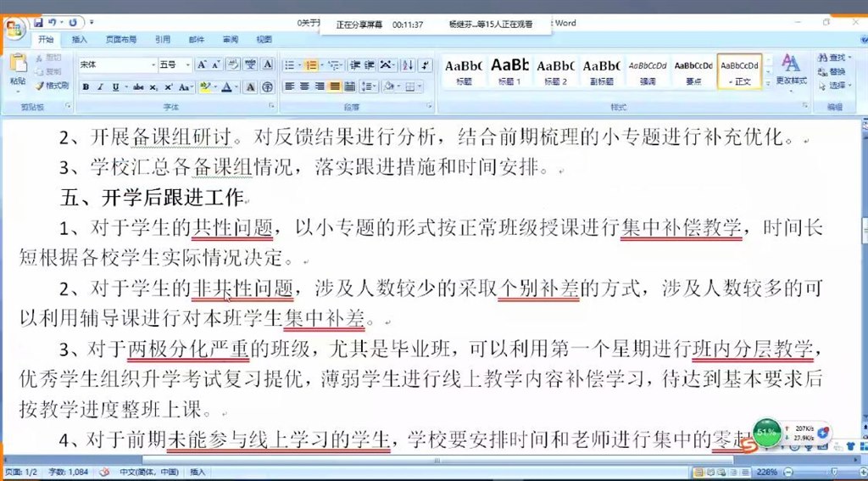
Task: Decrease paragraph indent
Action: pos(355,64)
